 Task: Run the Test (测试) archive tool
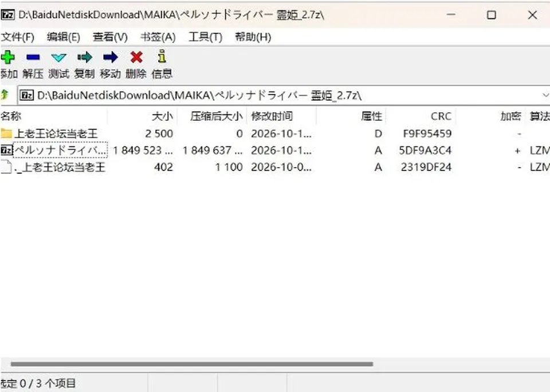[x=58, y=57]
